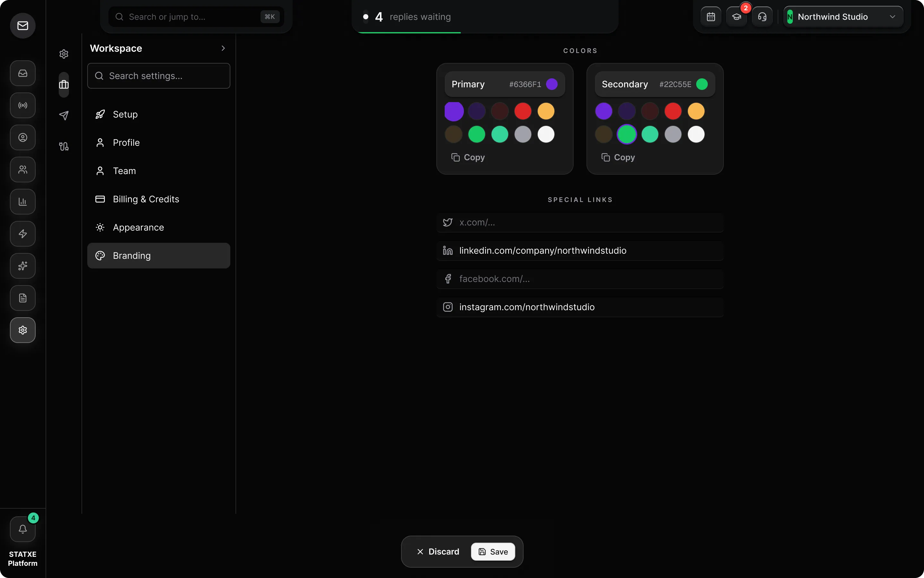Image resolution: width=924 pixels, height=578 pixels.
Task: Open Billing & Credits settings
Action: coord(158,199)
